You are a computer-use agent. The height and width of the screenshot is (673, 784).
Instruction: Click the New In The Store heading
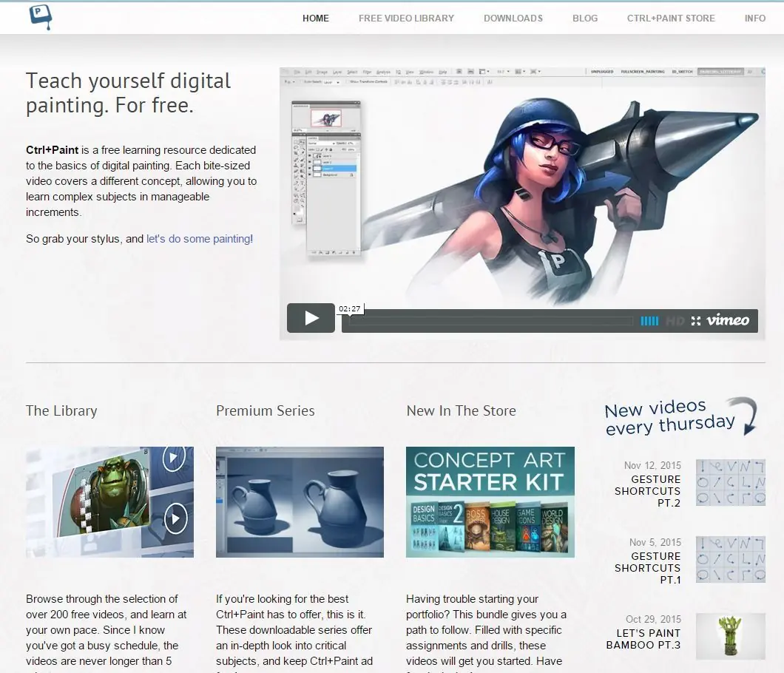461,411
